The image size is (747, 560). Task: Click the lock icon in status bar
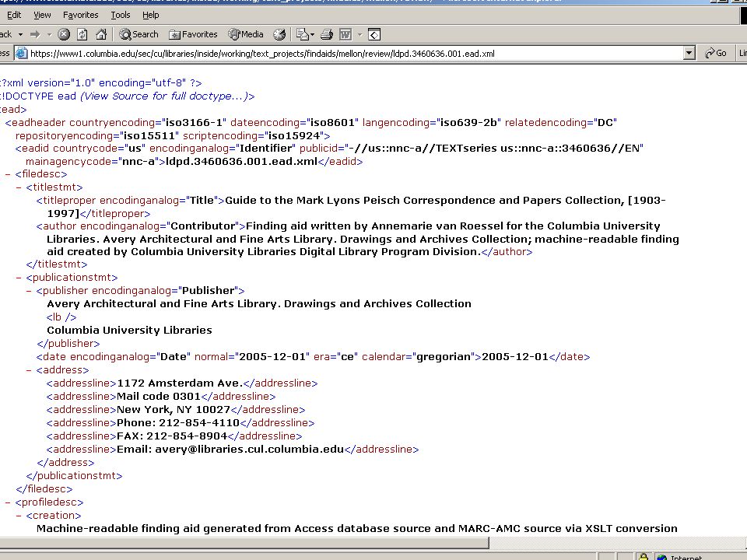tap(644, 556)
